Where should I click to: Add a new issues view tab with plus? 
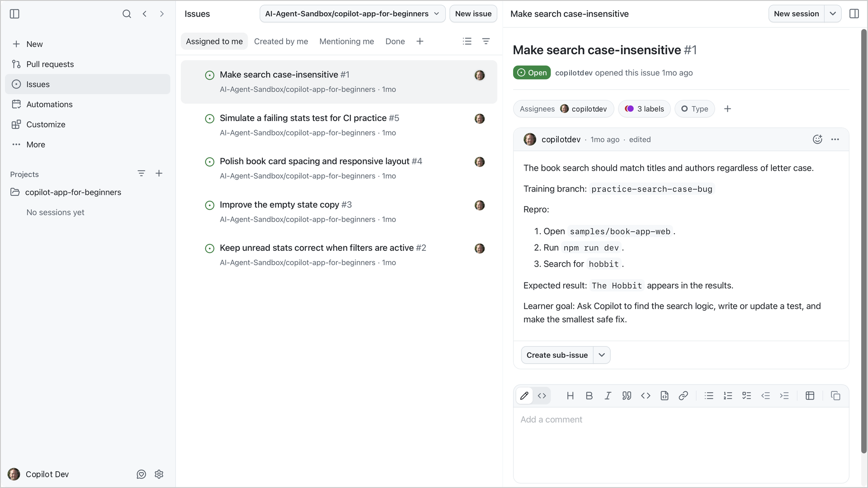point(420,42)
